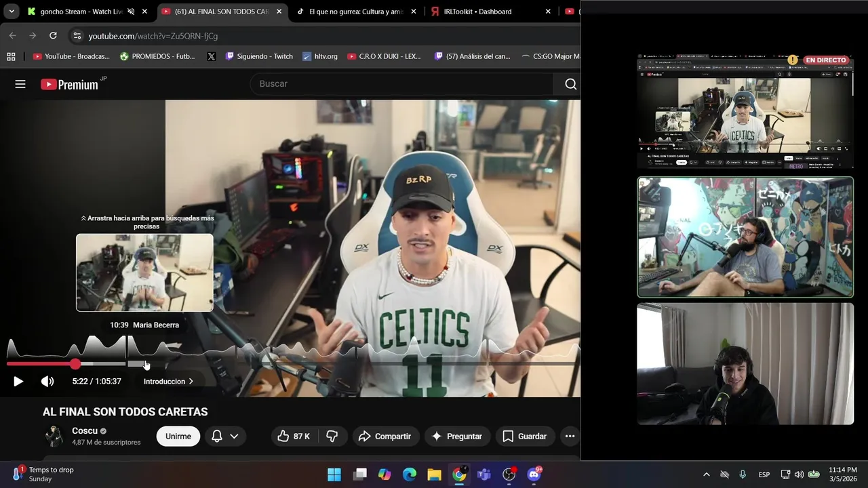Viewport: 868px width, 488px height.
Task: Close the goncho Stream tab
Action: point(144,12)
